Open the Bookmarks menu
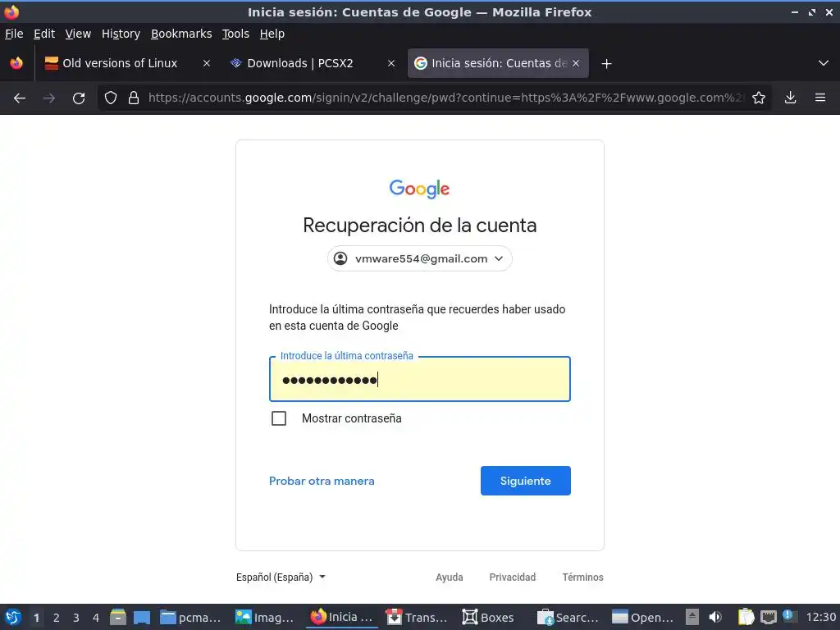 coord(181,34)
